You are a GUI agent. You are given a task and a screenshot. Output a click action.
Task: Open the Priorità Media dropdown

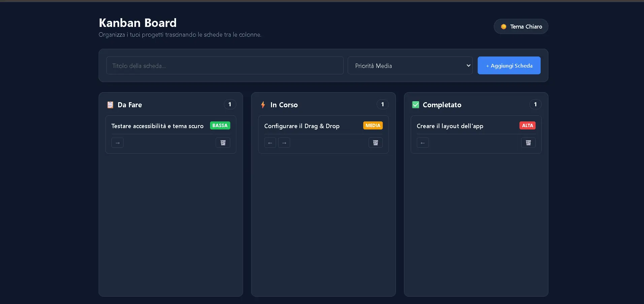(410, 66)
